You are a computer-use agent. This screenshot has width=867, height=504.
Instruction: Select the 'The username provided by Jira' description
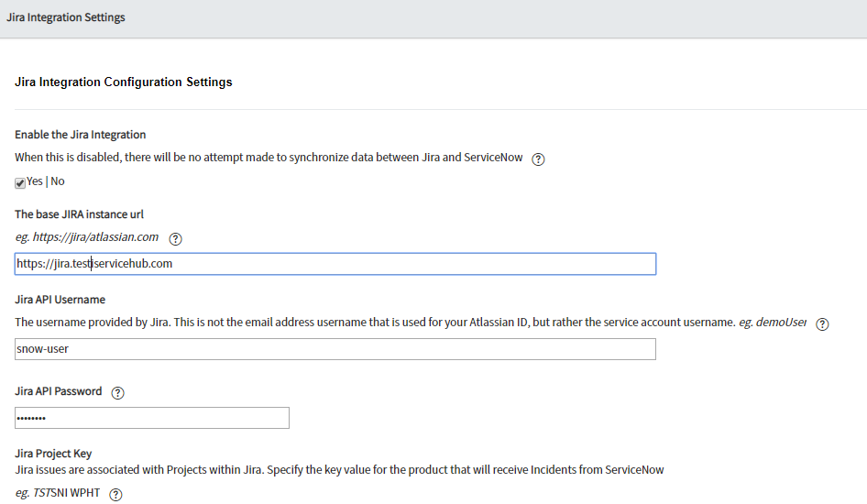411,323
